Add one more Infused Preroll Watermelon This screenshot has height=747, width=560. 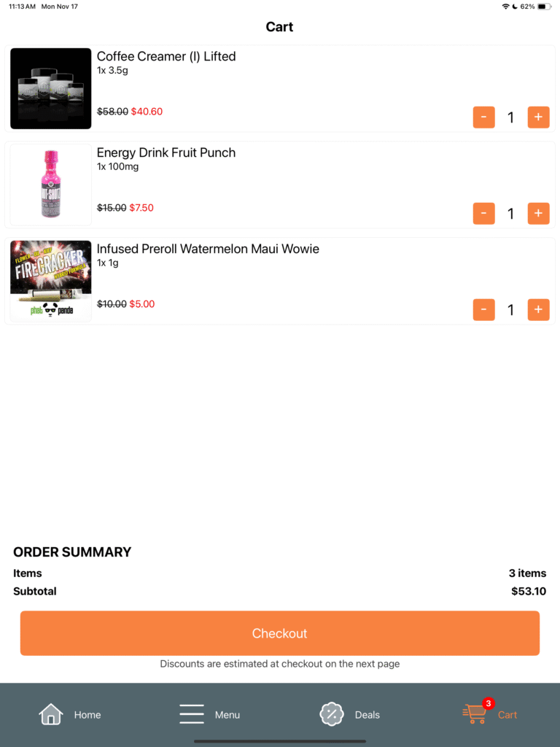538,309
